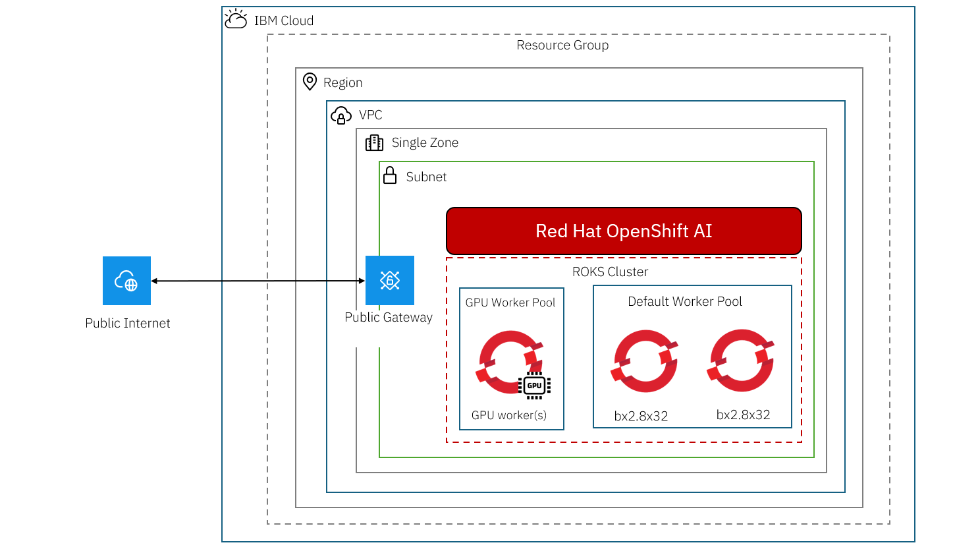Click the IBM Cloud cloud icon

[x=236, y=18]
